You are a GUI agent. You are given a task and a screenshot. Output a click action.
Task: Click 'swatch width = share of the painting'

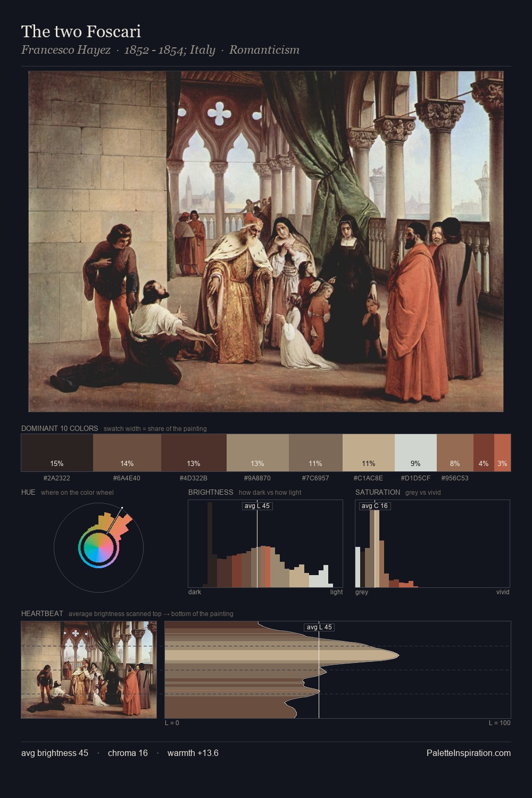coord(155,429)
